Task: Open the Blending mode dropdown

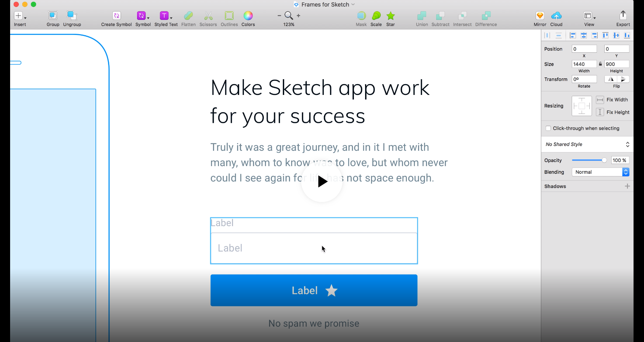Action: pyautogui.click(x=600, y=172)
